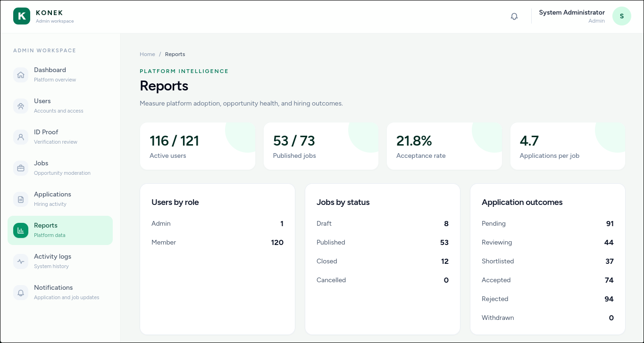644x343 pixels.
Task: Click the KONEK brand name
Action: [x=50, y=13]
